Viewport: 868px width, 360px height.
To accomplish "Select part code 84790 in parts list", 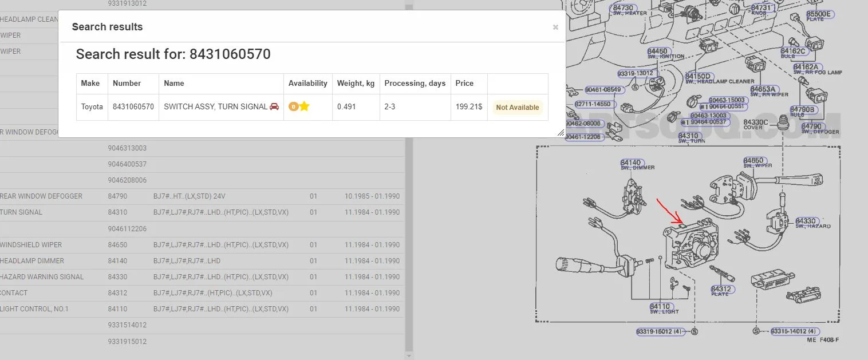I will click(117, 196).
